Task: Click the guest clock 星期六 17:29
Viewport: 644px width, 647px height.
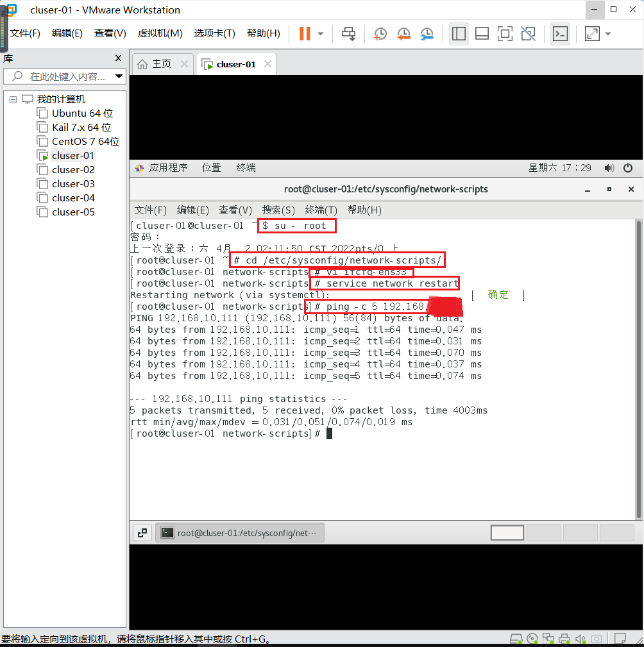Action: click(560, 168)
